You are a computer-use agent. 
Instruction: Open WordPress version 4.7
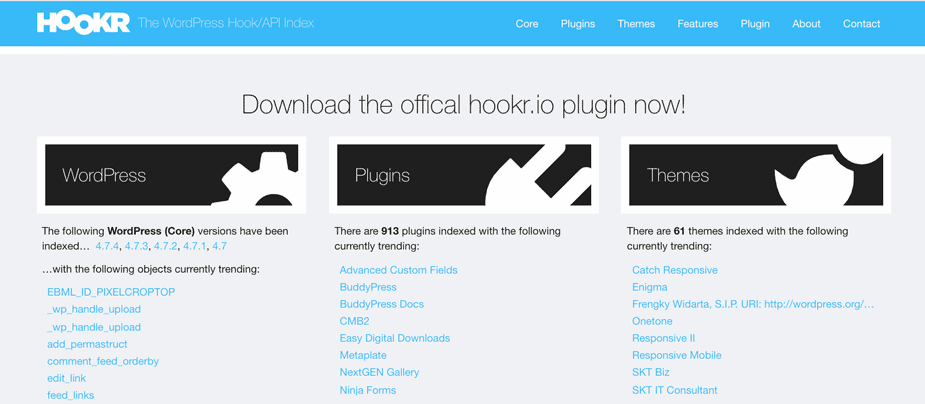point(219,247)
